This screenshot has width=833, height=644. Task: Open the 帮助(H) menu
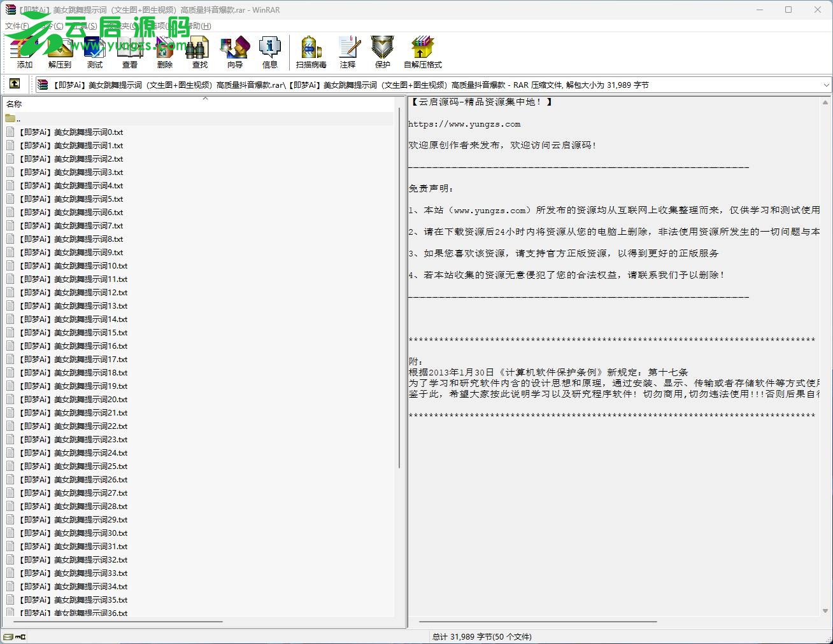coord(199,26)
